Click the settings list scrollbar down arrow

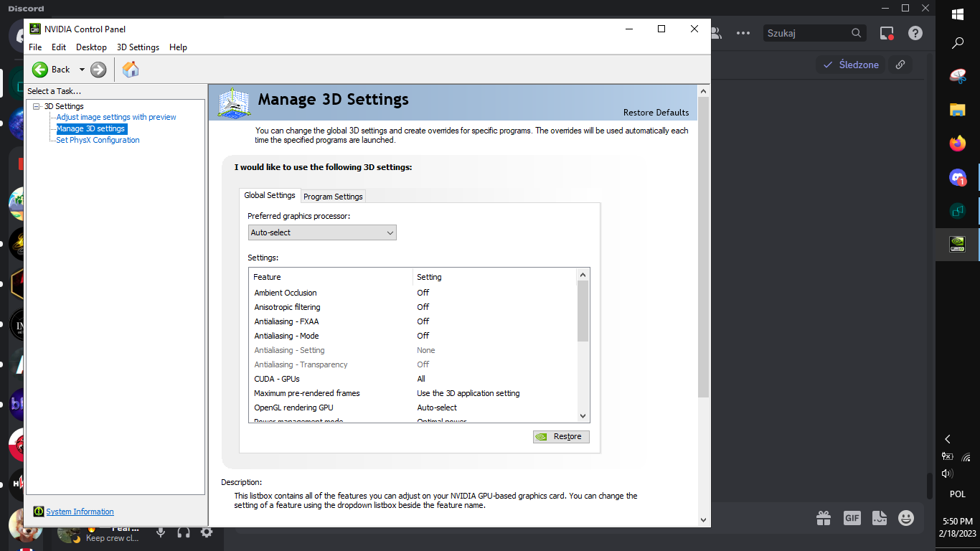click(x=583, y=416)
